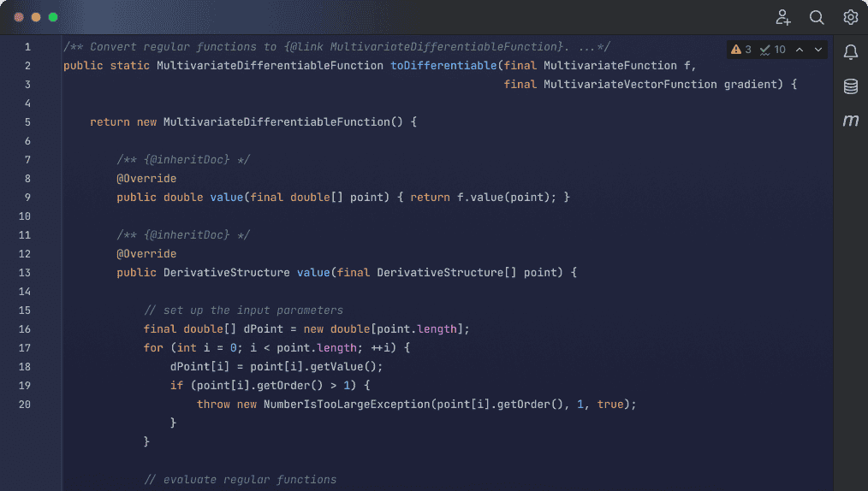The image size is (868, 491).
Task: Click gutter line number 20
Action: pos(25,405)
